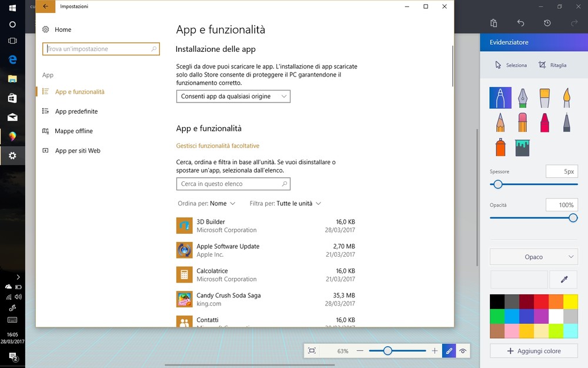This screenshot has height=368, width=588.
Task: Select the Pixel pen tool
Action: tap(567, 122)
